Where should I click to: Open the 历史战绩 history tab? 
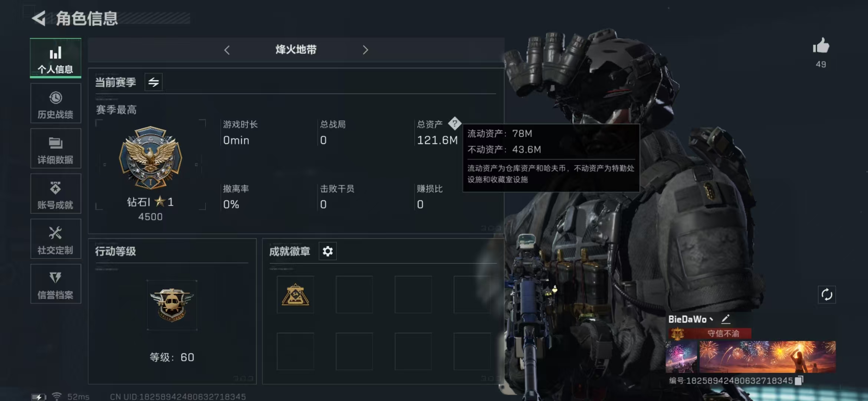pyautogui.click(x=56, y=103)
